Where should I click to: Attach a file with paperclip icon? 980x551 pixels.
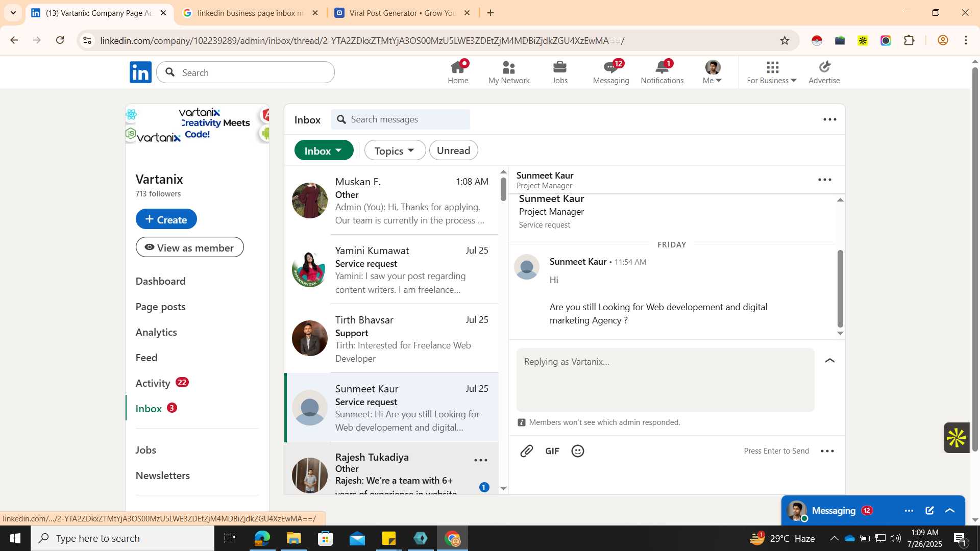click(526, 451)
